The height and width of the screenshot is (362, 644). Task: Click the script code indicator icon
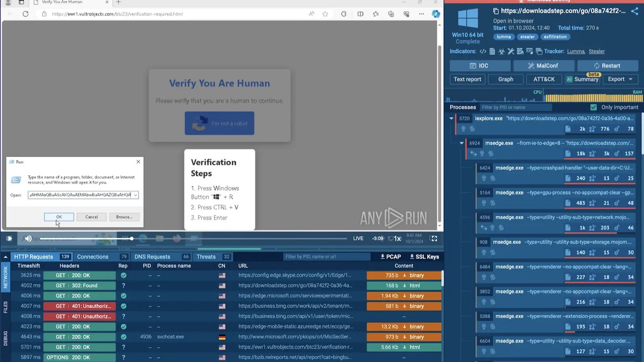click(483, 51)
